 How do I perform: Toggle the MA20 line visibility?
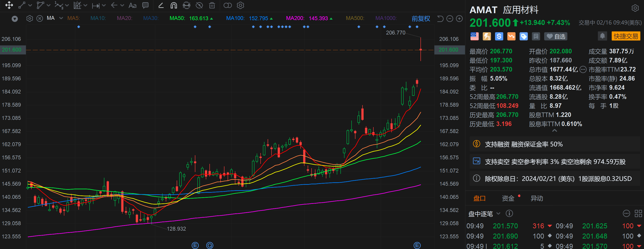click(124, 18)
